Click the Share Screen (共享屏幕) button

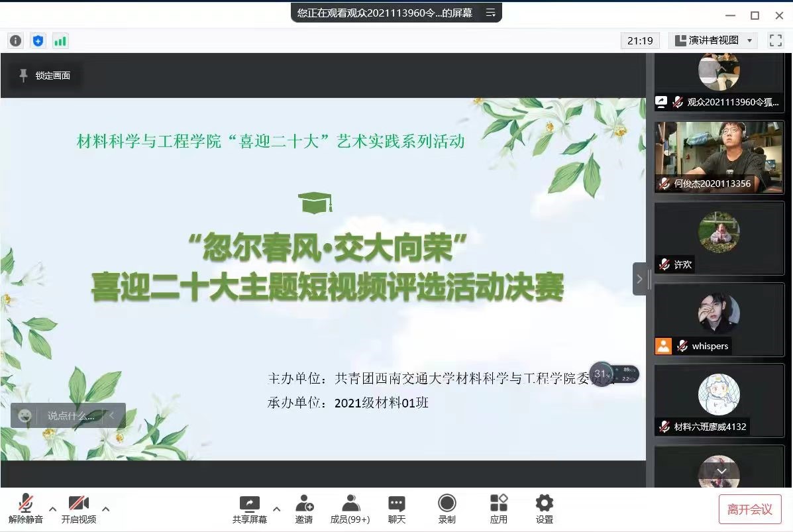(x=250, y=509)
